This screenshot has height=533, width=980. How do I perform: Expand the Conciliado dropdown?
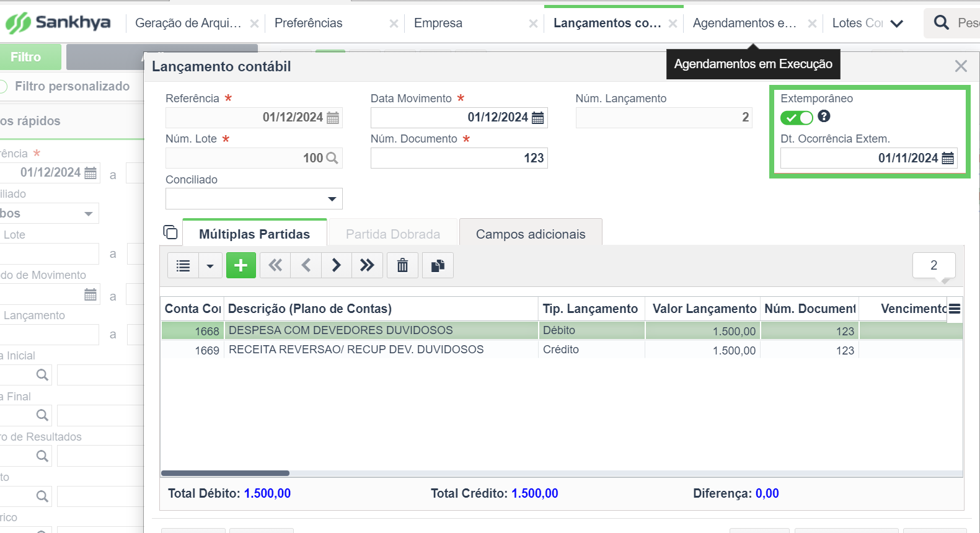(x=332, y=199)
